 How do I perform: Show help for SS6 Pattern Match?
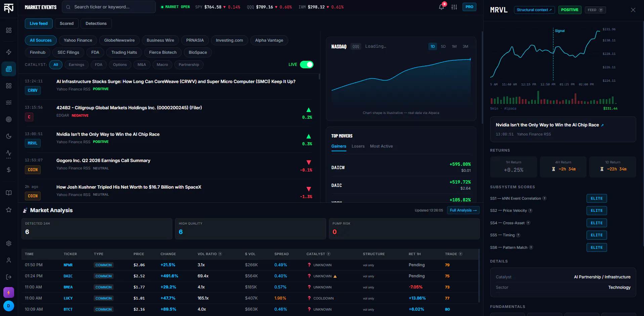pos(531,247)
